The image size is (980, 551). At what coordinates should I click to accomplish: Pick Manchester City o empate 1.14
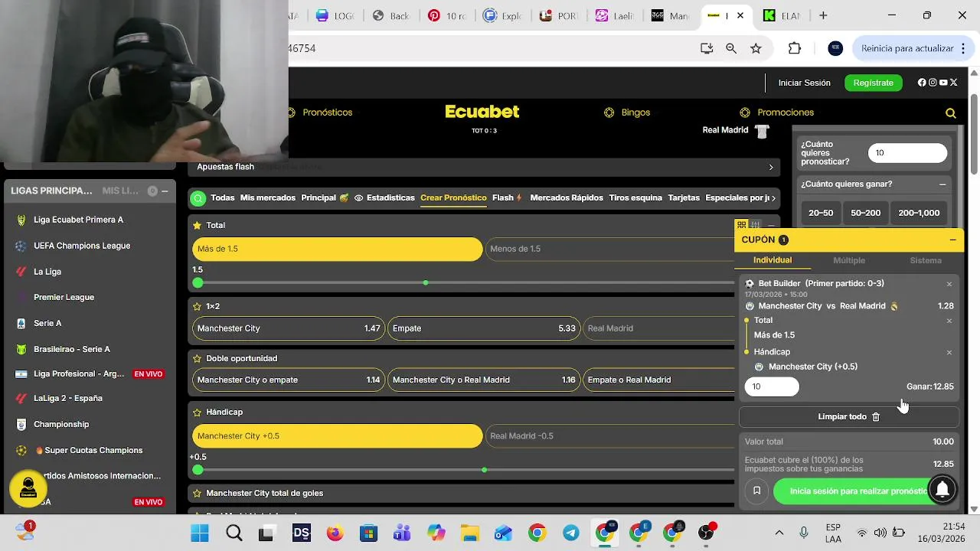(289, 380)
